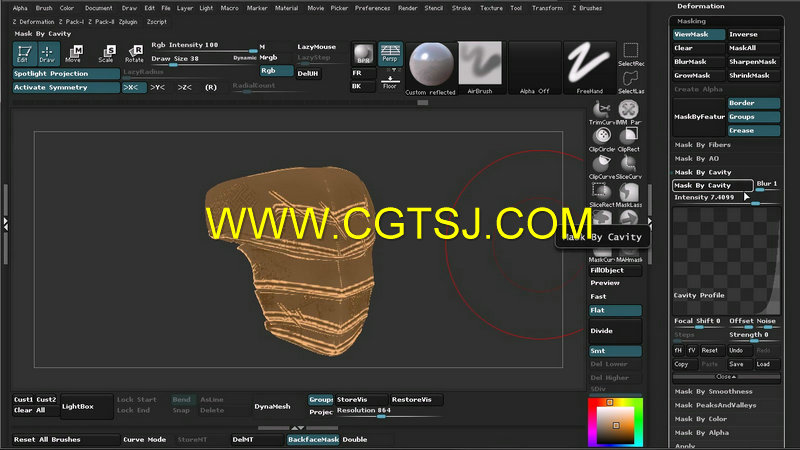The height and width of the screenshot is (450, 800).
Task: Toggle the Floor grid icon
Action: pos(390,82)
